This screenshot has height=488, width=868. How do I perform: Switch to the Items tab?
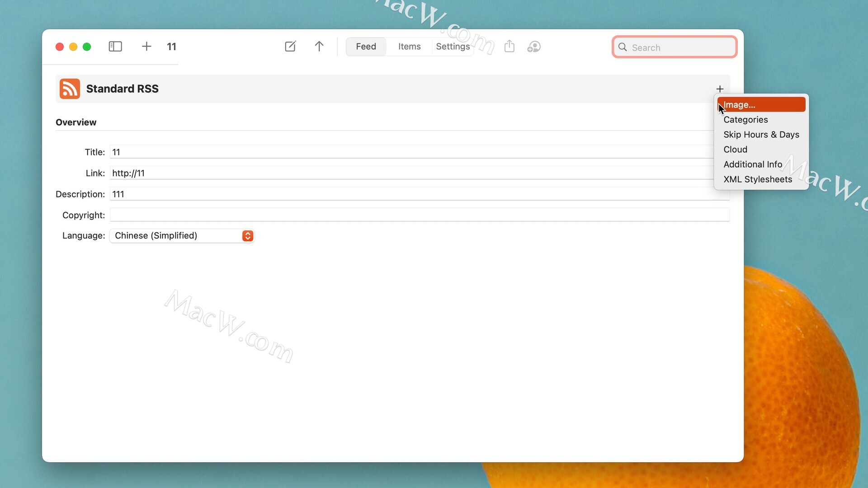409,47
